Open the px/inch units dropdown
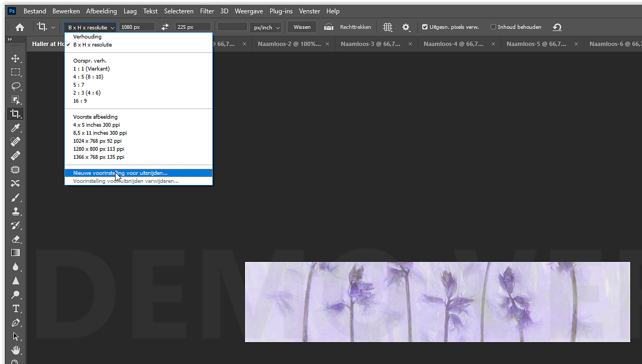642x364 pixels. (267, 27)
